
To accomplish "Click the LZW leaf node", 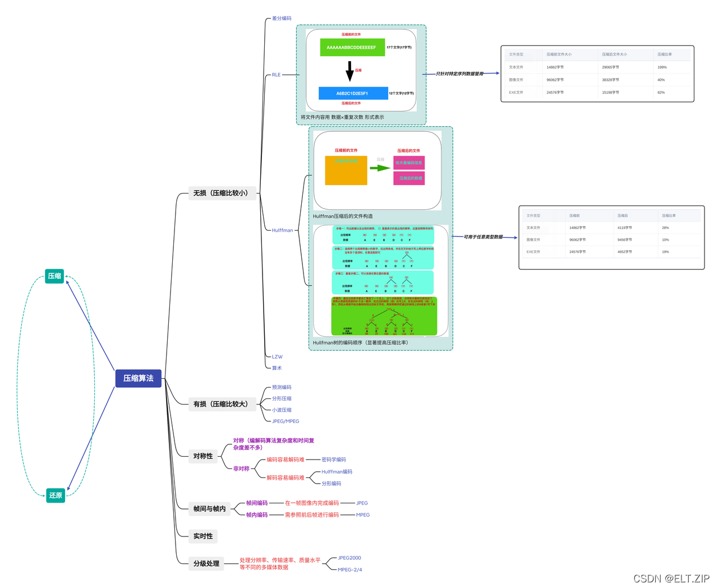I will [x=277, y=357].
